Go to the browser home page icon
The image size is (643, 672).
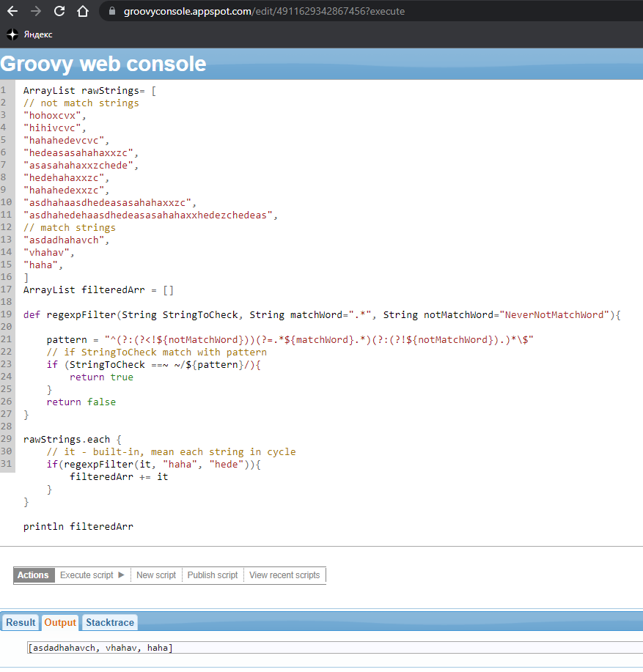[83, 11]
